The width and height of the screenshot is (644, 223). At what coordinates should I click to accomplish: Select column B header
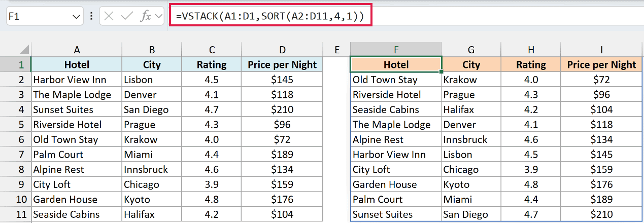point(152,50)
